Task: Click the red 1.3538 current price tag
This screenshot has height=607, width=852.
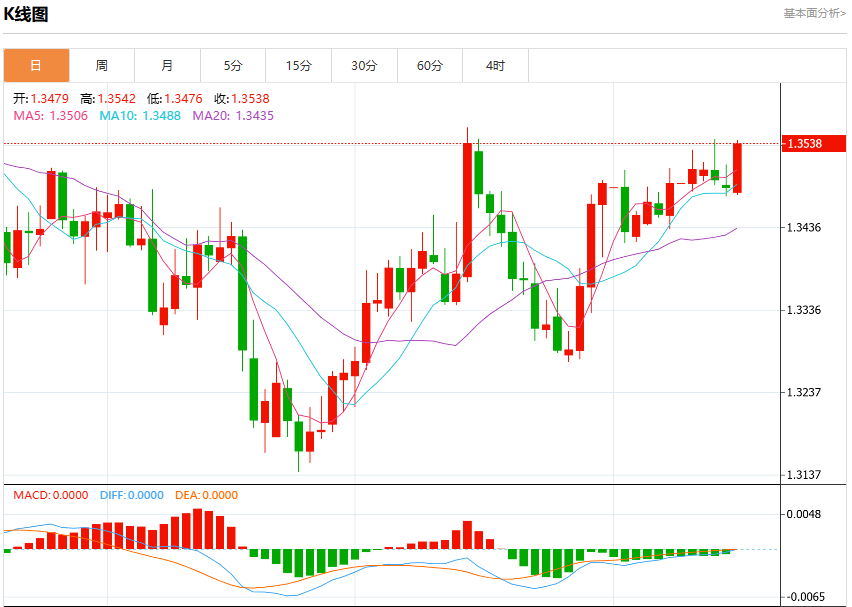Action: (x=813, y=143)
